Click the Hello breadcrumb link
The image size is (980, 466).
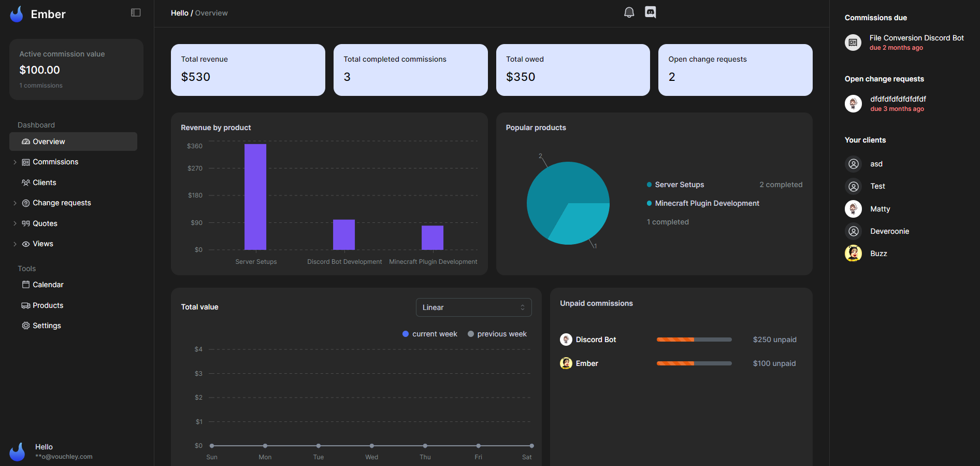click(179, 13)
